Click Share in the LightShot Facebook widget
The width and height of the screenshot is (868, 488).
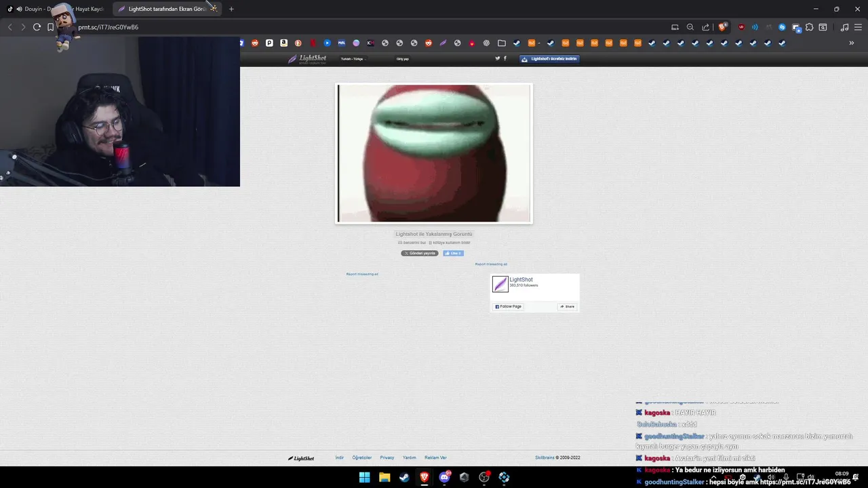click(x=567, y=306)
